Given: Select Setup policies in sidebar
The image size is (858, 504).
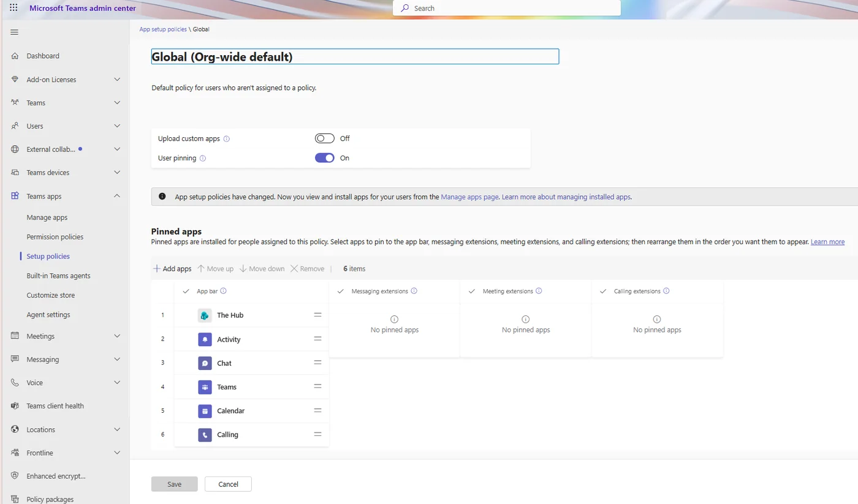Looking at the screenshot, I should pos(48,257).
